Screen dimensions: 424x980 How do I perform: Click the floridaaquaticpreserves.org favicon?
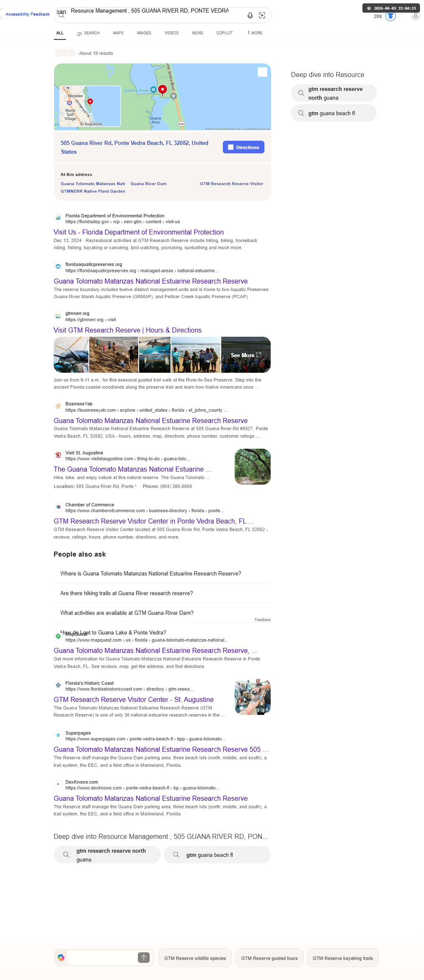point(58,266)
